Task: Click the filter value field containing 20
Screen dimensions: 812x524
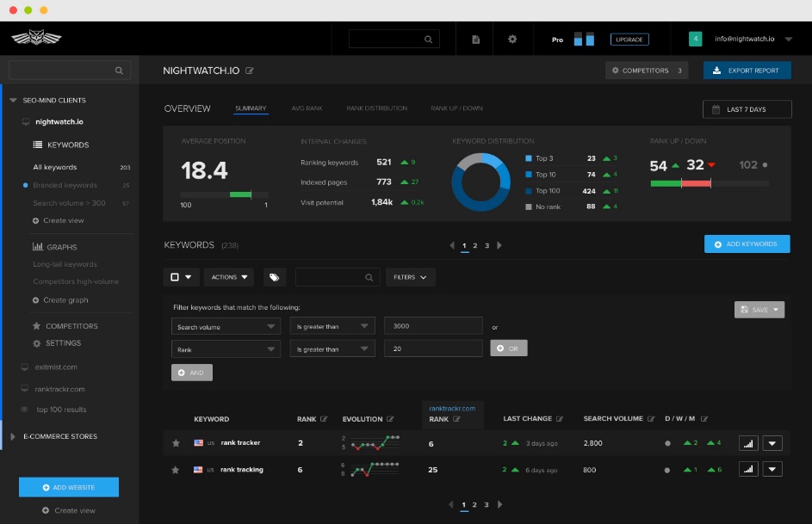Action: pyautogui.click(x=433, y=348)
